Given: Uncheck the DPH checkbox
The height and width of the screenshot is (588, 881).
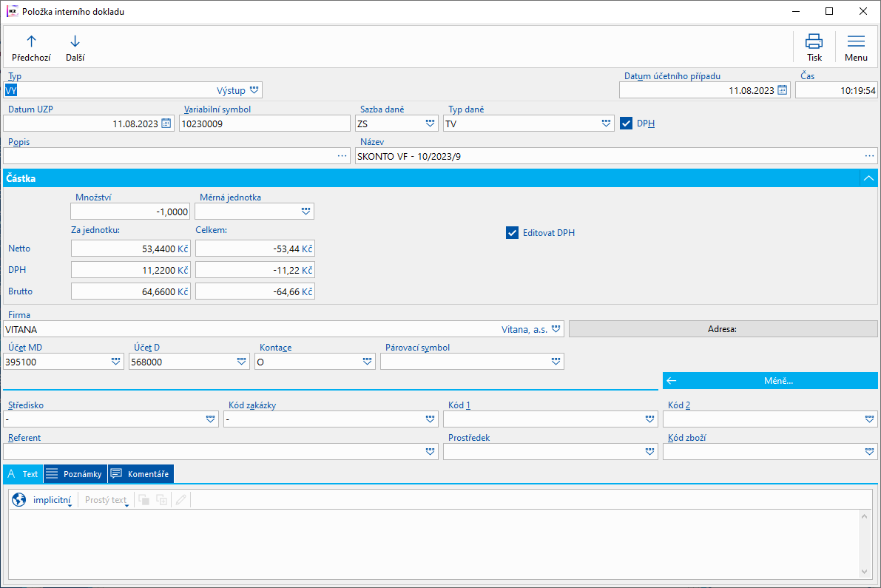Looking at the screenshot, I should [x=626, y=124].
